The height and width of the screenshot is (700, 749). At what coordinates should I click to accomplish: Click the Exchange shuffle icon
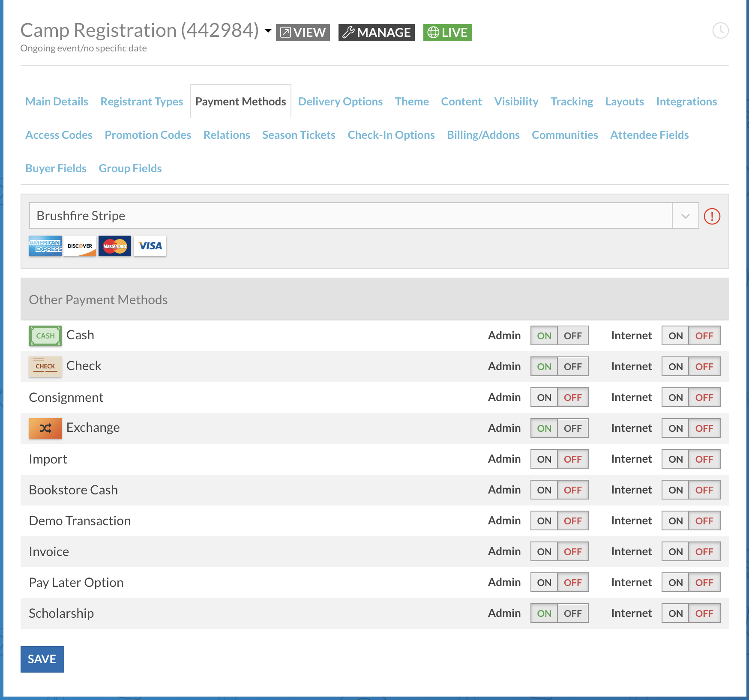coord(45,428)
